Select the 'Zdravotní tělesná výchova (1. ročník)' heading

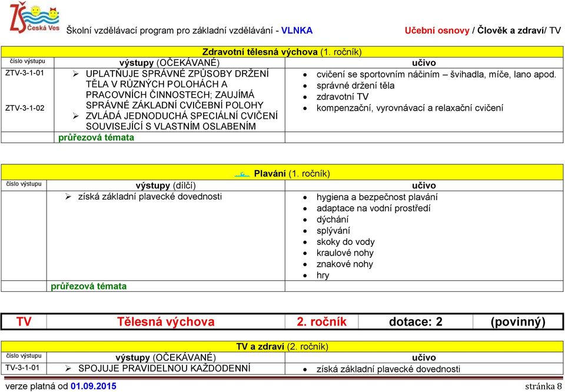282,52
